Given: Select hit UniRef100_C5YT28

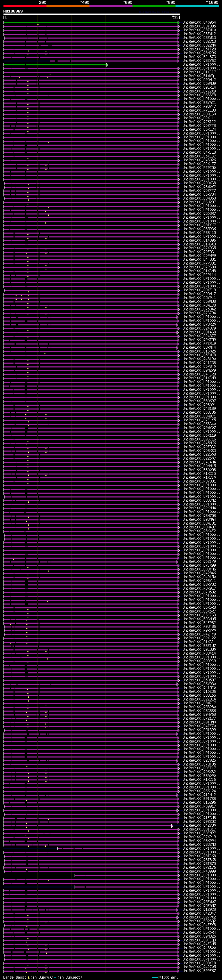Looking at the screenshot, I should tap(199, 49).
